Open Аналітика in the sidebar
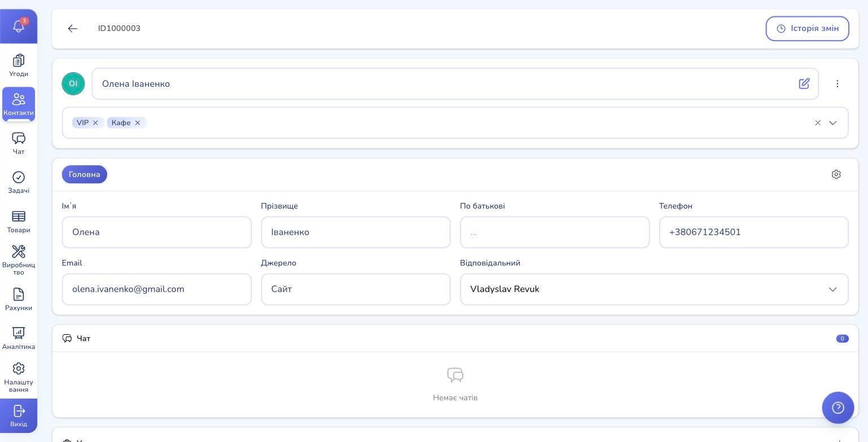This screenshot has width=868, height=442. (19, 339)
